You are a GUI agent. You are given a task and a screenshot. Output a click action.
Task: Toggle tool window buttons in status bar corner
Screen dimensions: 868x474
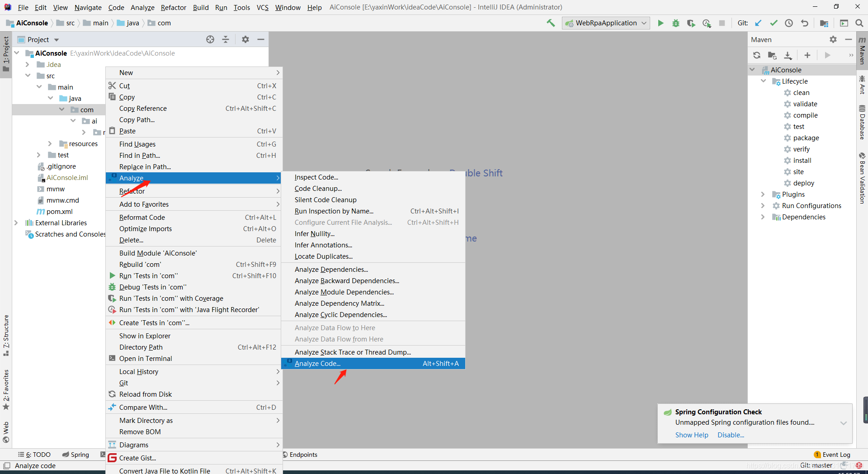point(7,465)
